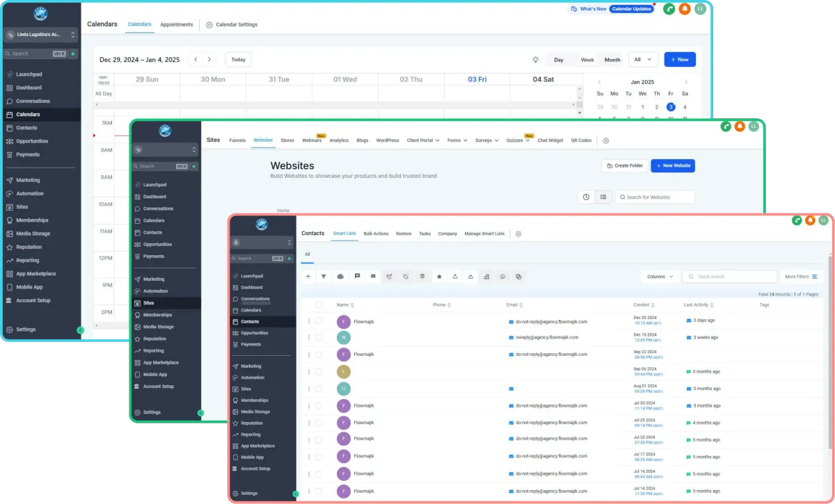Switch to Appointments tab in Calendars
Screen dimensions: 835x504
point(177,24)
